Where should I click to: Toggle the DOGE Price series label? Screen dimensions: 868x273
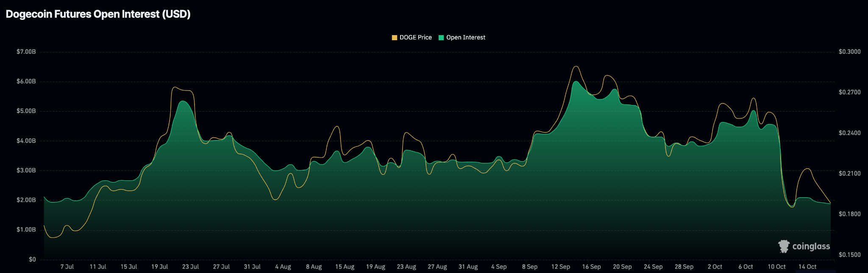415,38
